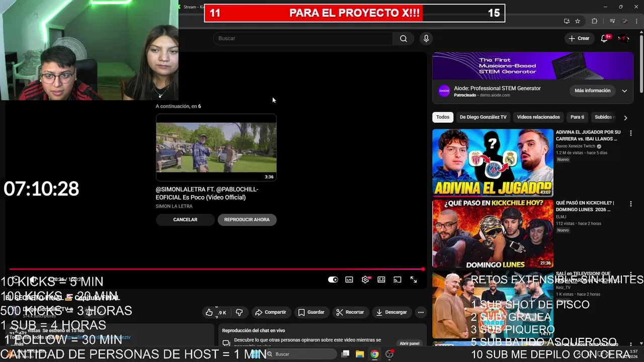Click the Aiode round logo icon
This screenshot has height=362, width=644.
pyautogui.click(x=444, y=91)
